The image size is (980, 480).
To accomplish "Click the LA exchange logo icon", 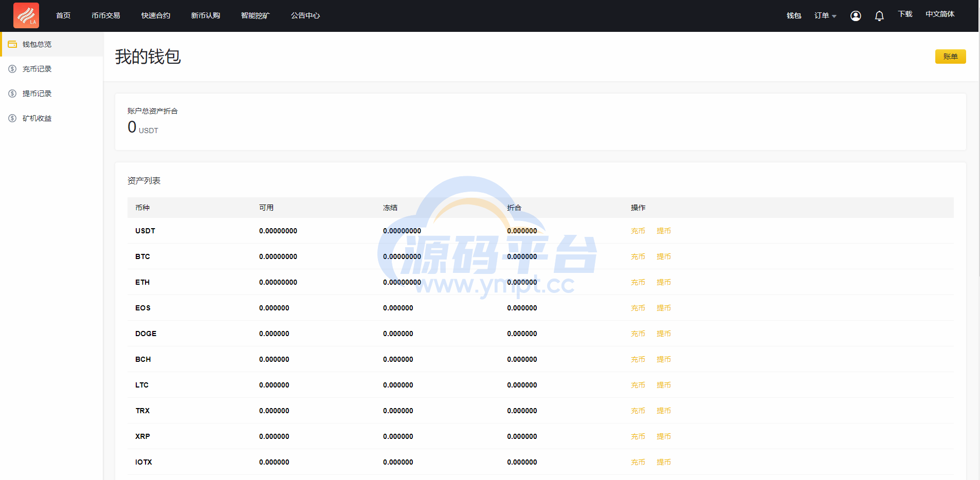I will (26, 15).
